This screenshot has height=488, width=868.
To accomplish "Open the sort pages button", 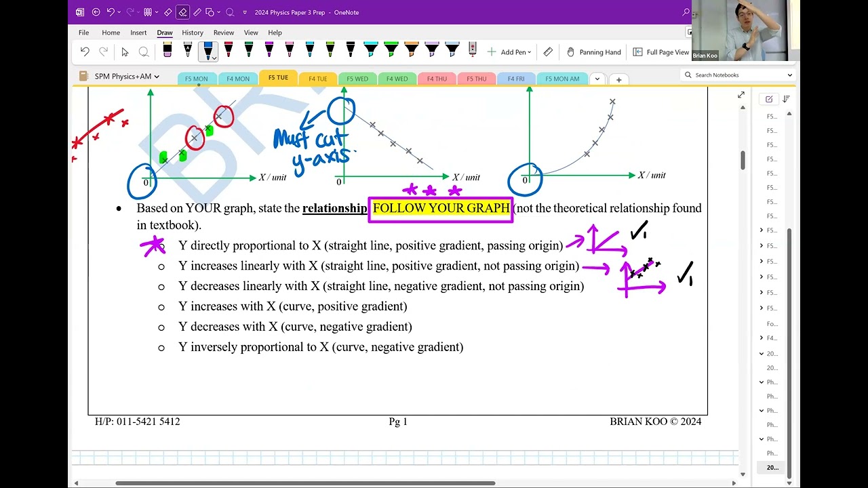I will [786, 99].
